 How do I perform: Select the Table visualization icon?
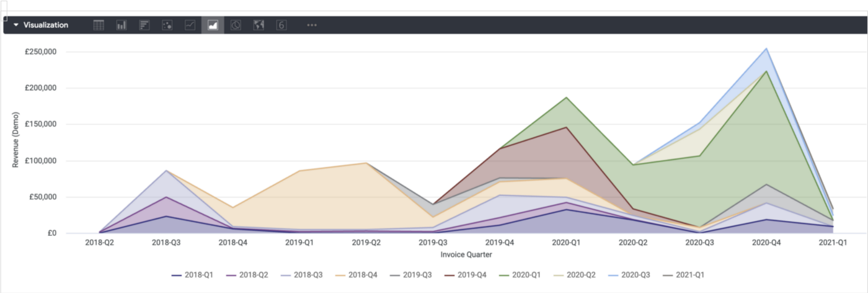[99, 25]
